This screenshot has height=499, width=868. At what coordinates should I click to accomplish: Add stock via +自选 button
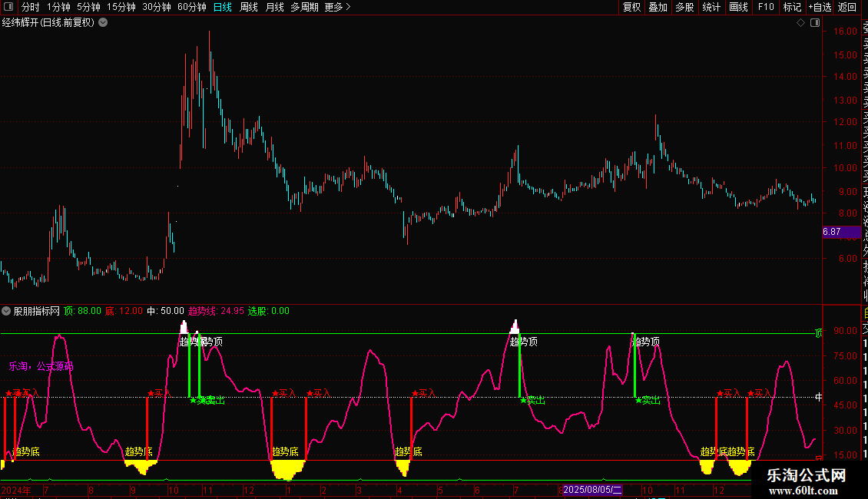(820, 7)
